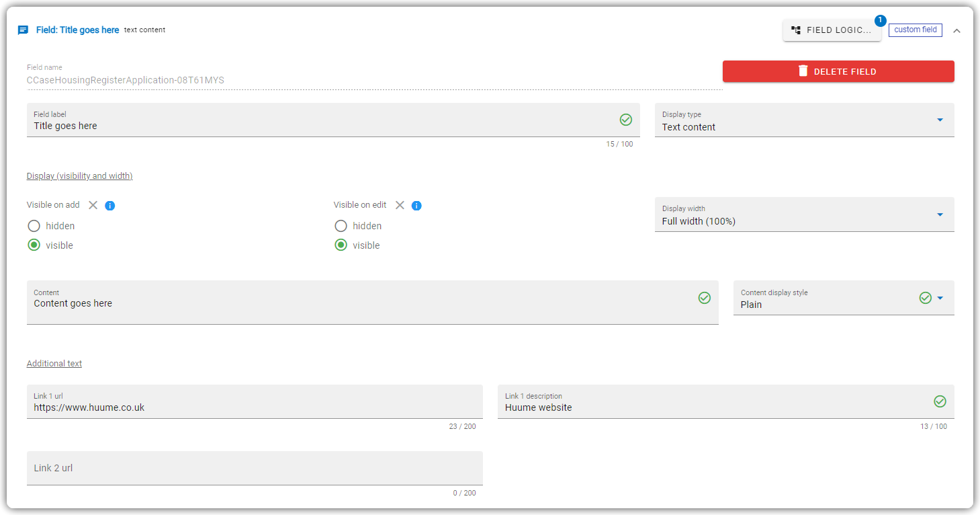This screenshot has width=980, height=515.
Task: Open the Content display style dropdown
Action: (x=844, y=298)
